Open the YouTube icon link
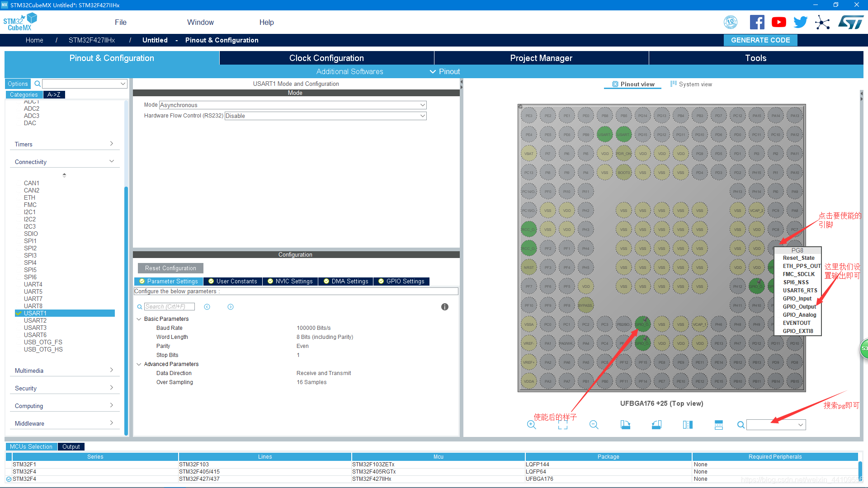 [778, 22]
